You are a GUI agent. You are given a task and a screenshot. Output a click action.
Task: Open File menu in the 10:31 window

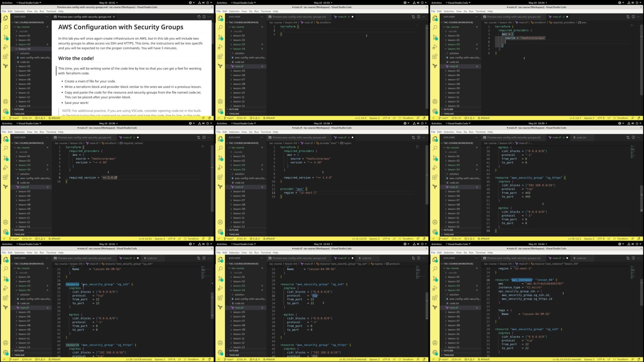[x=4, y=11]
